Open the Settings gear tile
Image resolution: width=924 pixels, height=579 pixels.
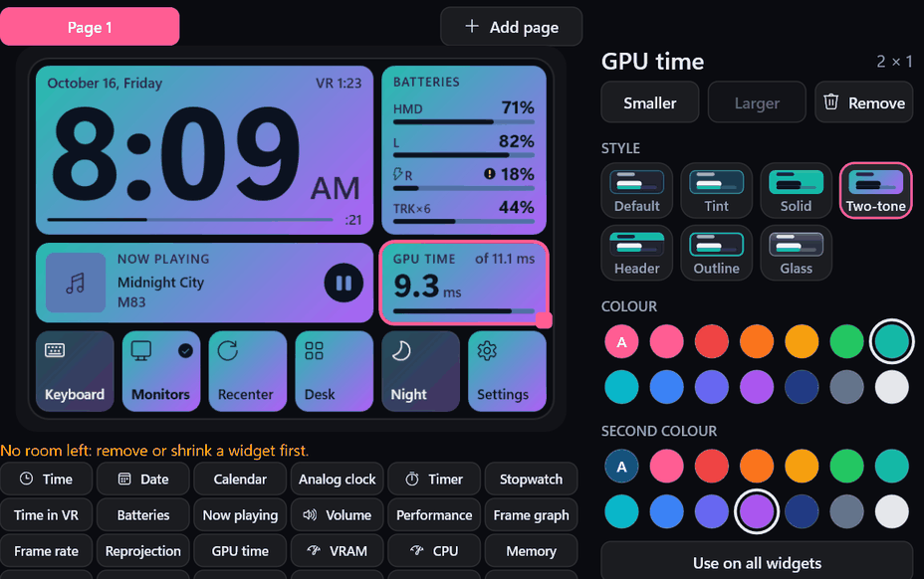[x=507, y=371]
